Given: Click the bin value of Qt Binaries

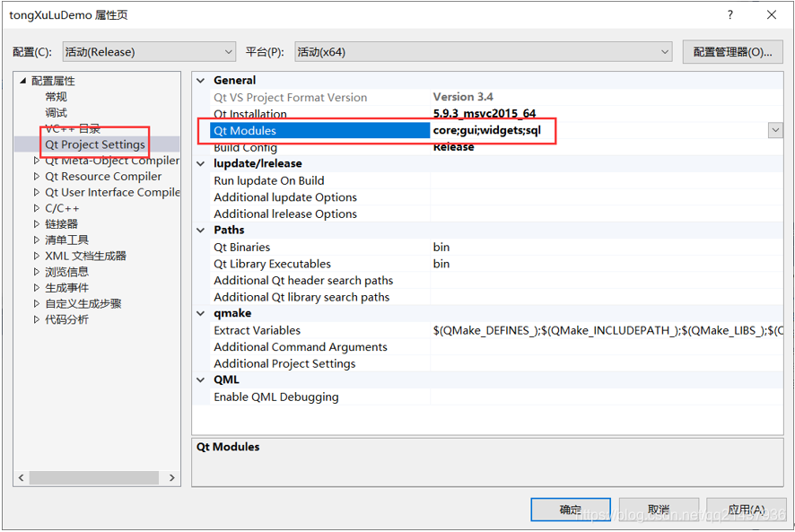Looking at the screenshot, I should coord(441,247).
